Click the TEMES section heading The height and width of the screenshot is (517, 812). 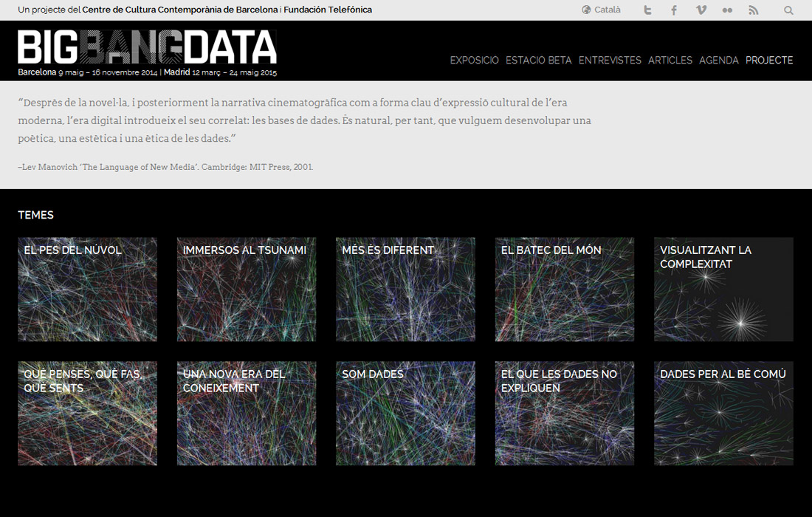(35, 215)
